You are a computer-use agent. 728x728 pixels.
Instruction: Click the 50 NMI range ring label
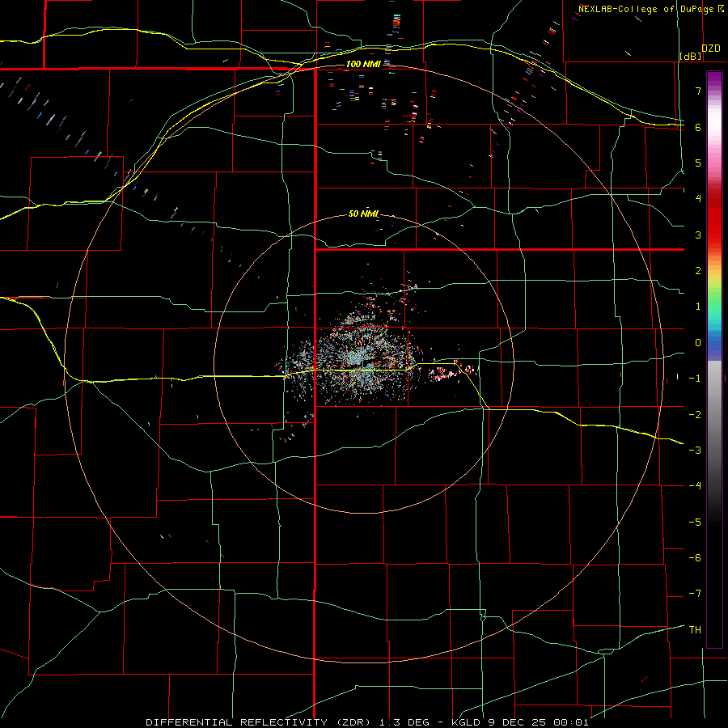[363, 214]
